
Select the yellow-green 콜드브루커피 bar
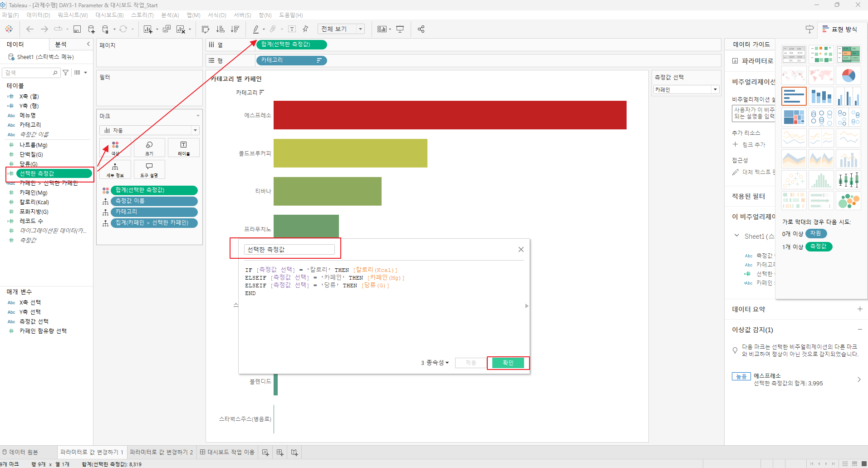pos(350,153)
